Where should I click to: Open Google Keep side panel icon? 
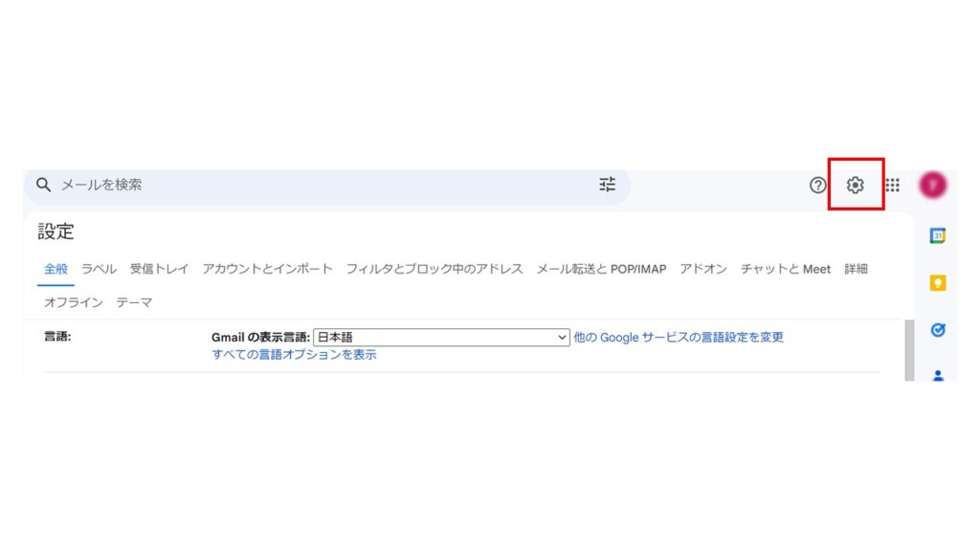point(938,283)
